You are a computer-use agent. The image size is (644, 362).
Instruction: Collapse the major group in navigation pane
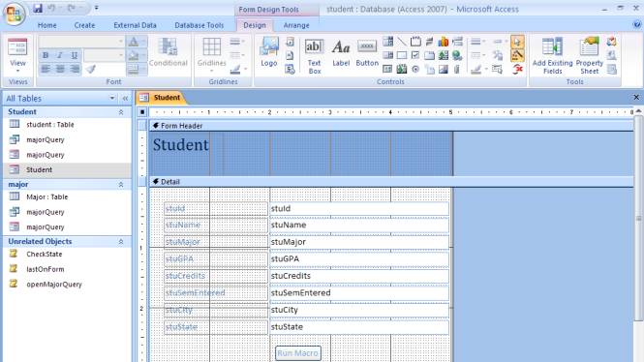point(121,185)
